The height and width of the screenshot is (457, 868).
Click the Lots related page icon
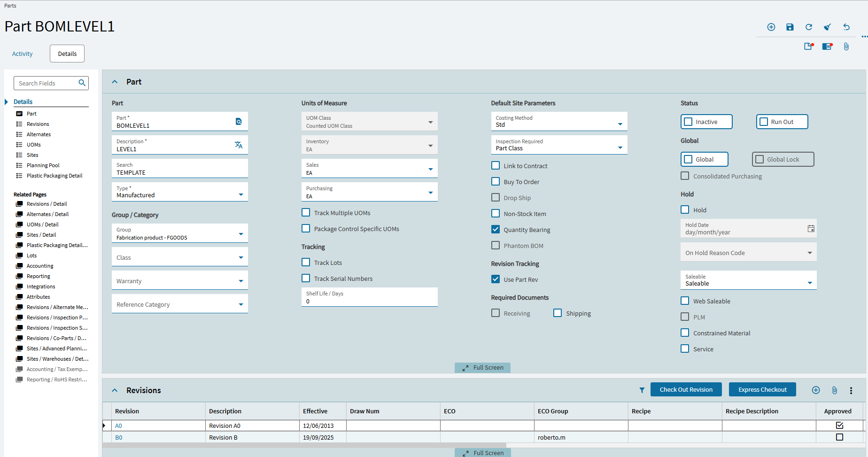pyautogui.click(x=19, y=256)
